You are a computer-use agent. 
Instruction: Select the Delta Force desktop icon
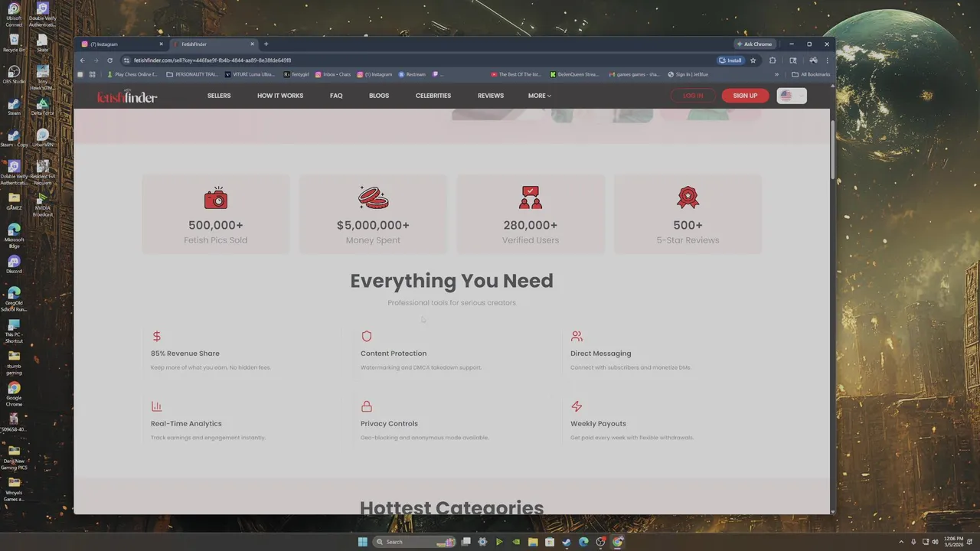pos(43,106)
